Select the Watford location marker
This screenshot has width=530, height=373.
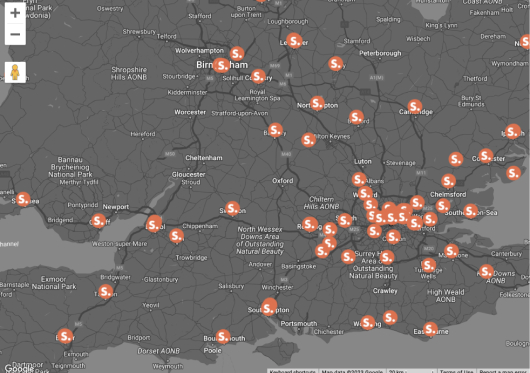point(365,194)
